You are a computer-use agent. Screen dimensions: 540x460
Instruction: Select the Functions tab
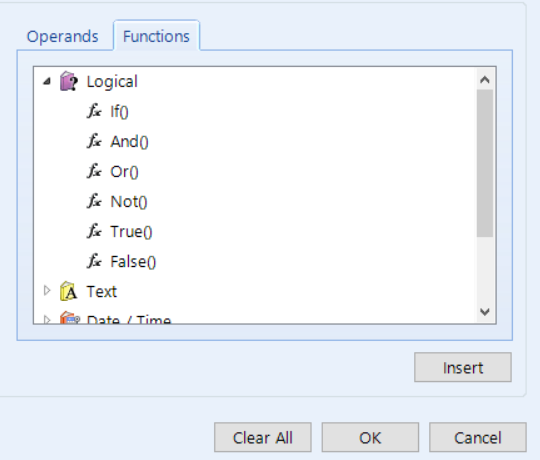coord(156,36)
